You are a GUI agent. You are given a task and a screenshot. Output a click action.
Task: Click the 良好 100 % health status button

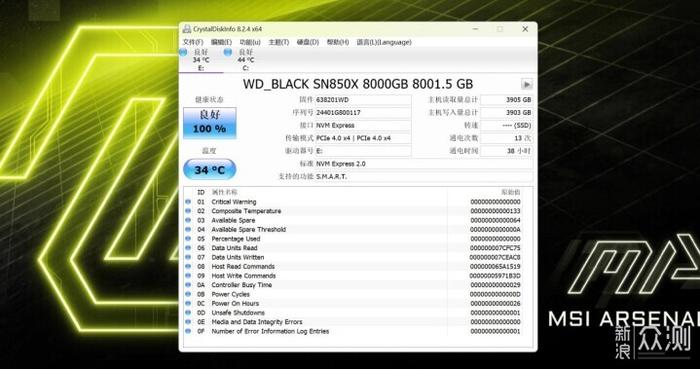coord(209,123)
